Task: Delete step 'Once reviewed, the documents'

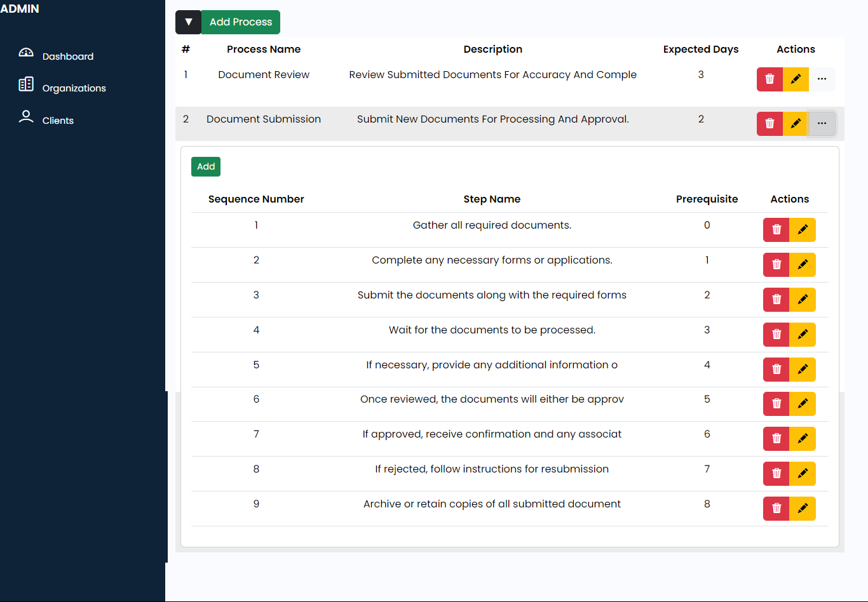Action: 776,404
